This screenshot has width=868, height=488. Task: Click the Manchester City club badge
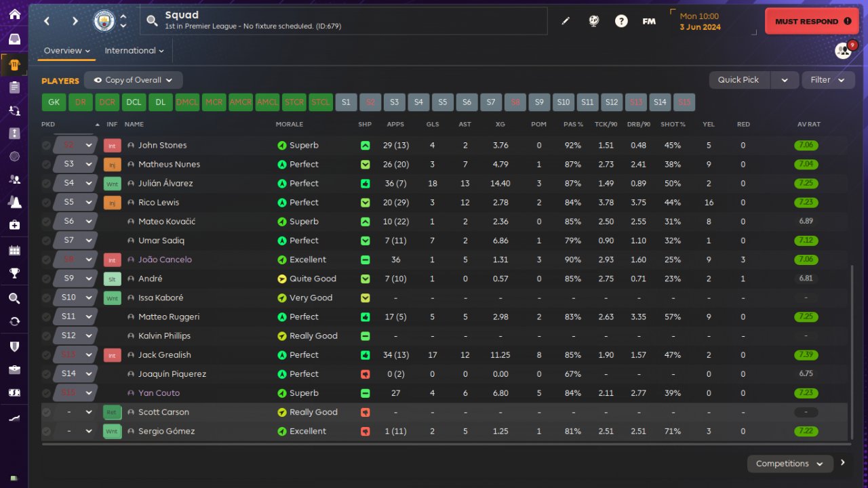[104, 21]
